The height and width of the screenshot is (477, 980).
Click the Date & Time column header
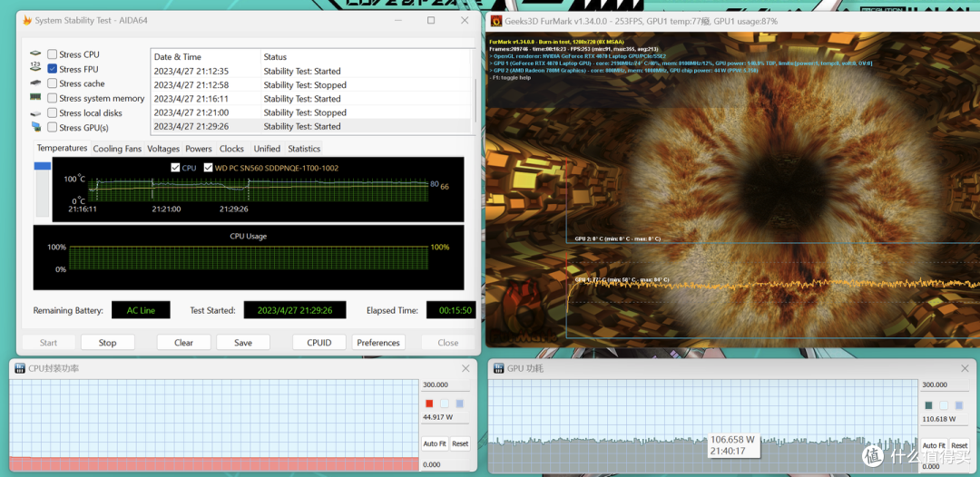pyautogui.click(x=206, y=57)
